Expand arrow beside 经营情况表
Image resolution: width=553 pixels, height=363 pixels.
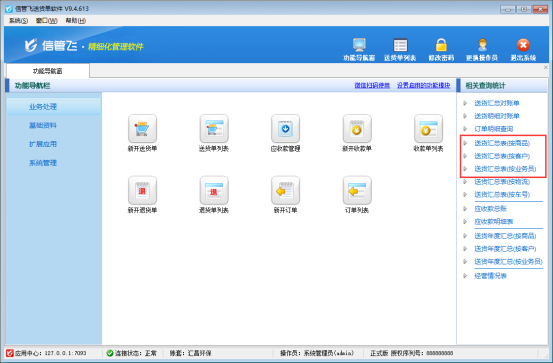[x=465, y=276]
